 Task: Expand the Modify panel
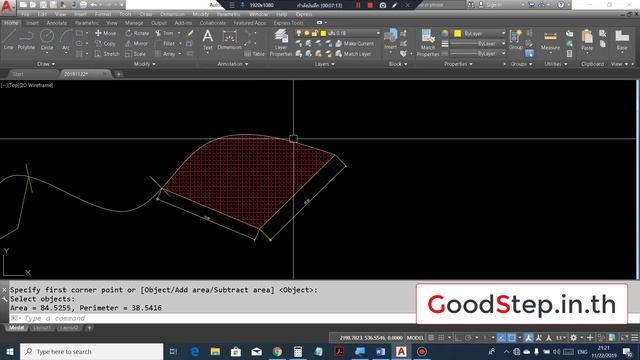tap(144, 64)
